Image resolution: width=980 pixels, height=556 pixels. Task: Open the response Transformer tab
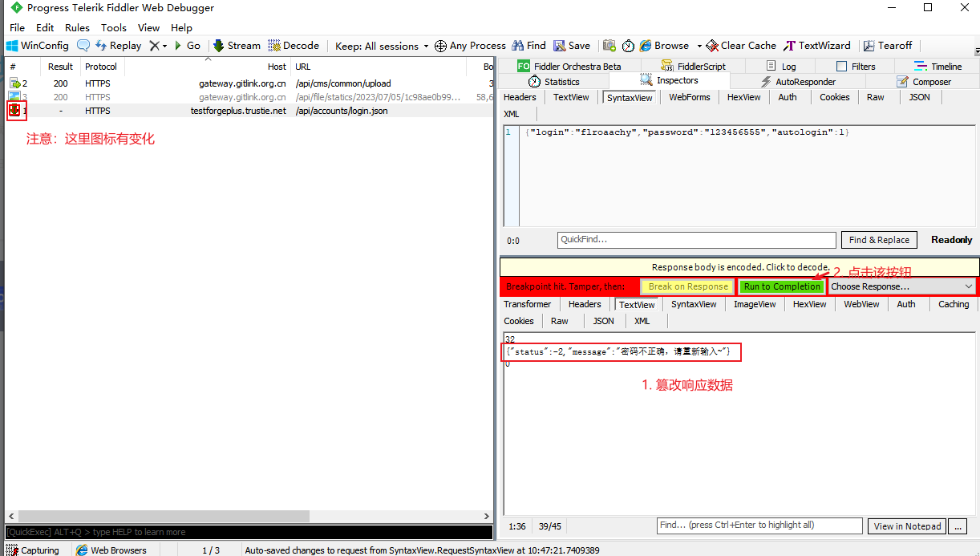click(x=527, y=304)
